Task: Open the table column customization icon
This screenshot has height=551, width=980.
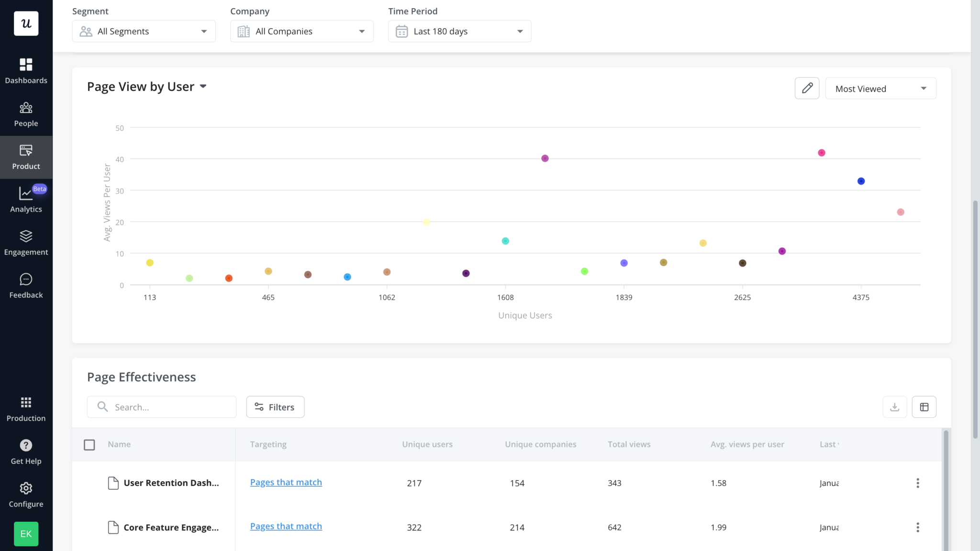Action: click(x=924, y=406)
